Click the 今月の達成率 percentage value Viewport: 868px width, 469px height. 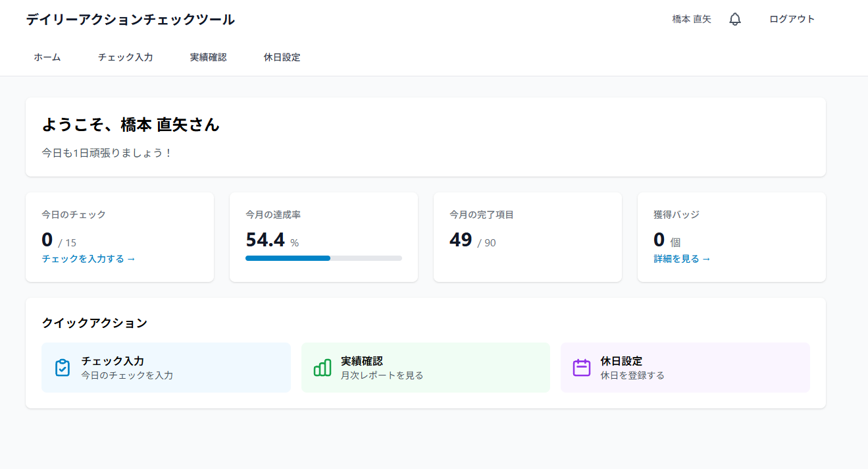[266, 240]
